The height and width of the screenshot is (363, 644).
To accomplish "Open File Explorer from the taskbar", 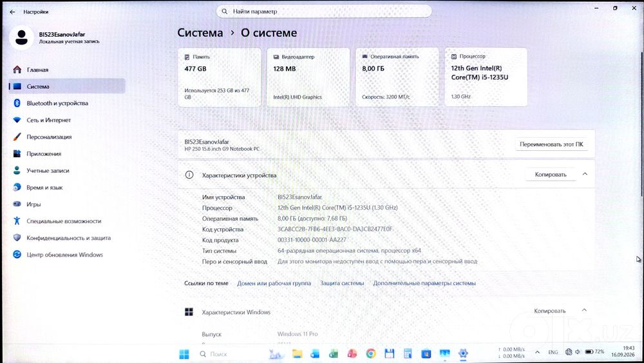I will tap(298, 353).
